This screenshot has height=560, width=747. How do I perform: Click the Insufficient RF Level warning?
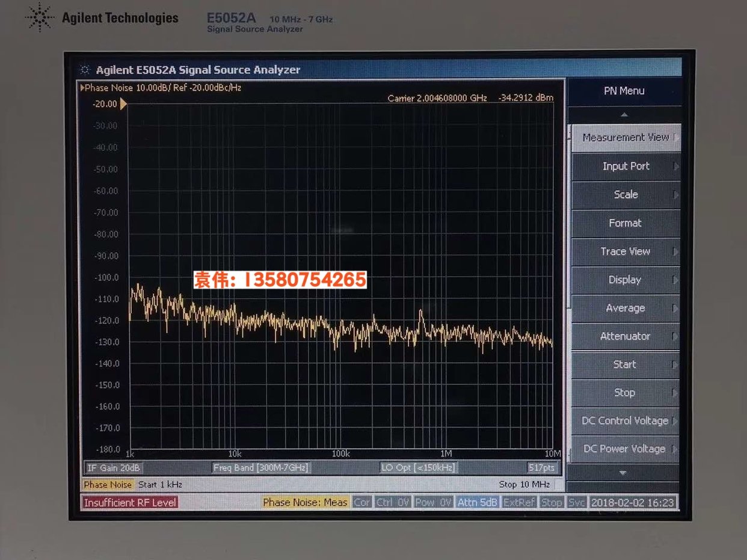tap(130, 502)
